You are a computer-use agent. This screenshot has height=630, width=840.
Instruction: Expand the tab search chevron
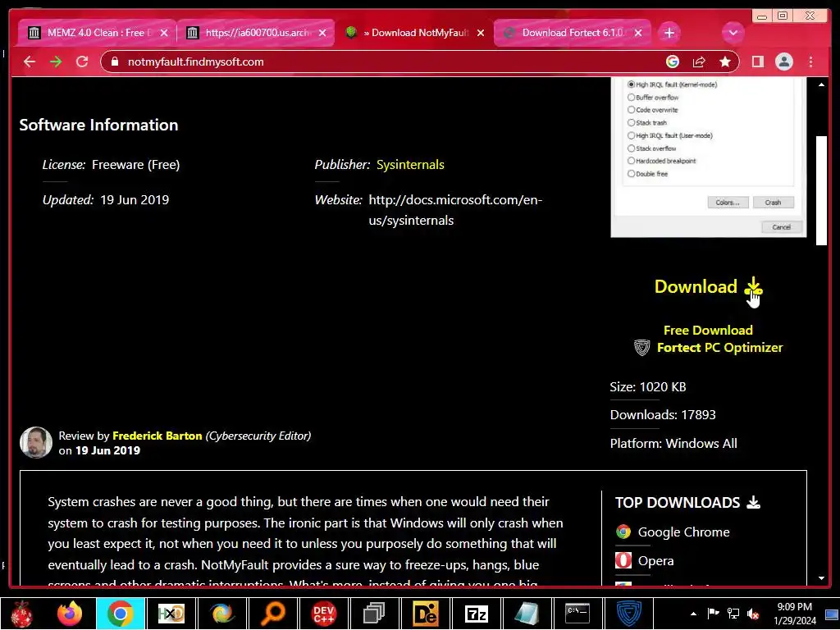733,33
